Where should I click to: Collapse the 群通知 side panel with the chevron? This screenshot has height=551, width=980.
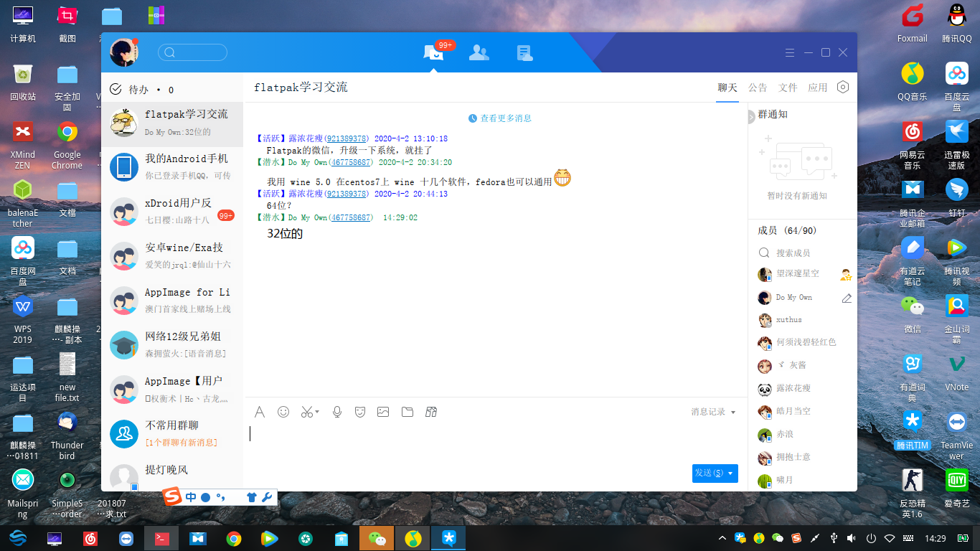[x=750, y=115]
